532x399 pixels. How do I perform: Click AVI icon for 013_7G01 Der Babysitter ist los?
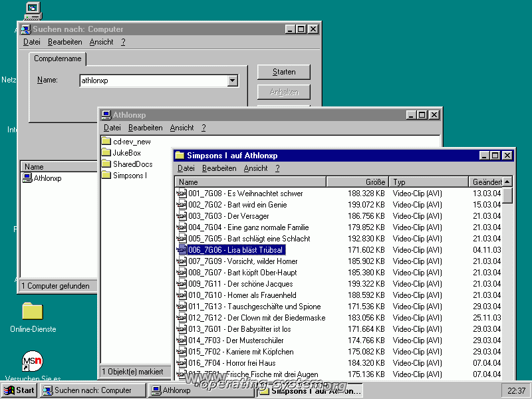pyautogui.click(x=182, y=329)
